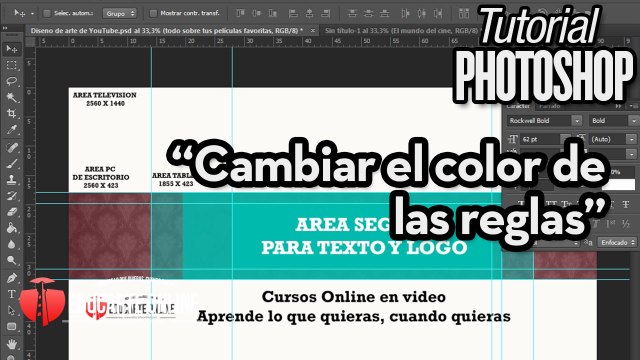Click Align bottom edges icon
The width and height of the screenshot is (640, 360).
(x=273, y=13)
